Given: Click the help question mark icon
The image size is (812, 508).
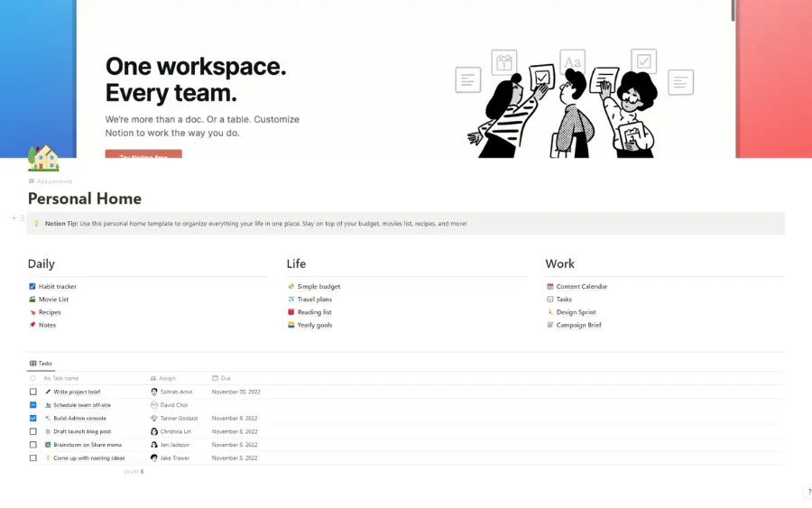Looking at the screenshot, I should click(807, 492).
